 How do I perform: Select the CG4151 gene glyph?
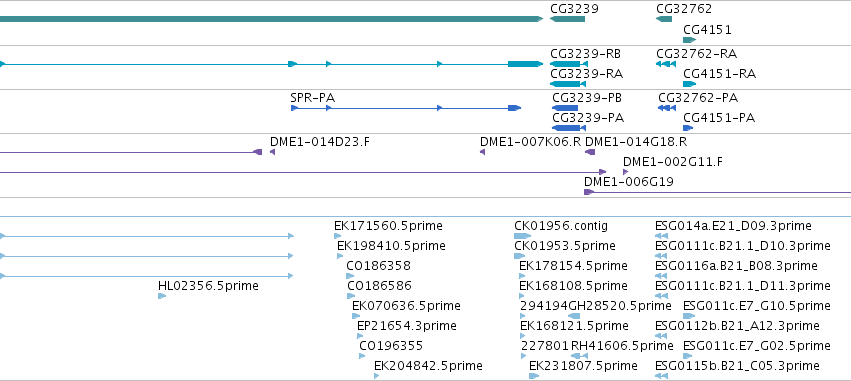click(689, 40)
